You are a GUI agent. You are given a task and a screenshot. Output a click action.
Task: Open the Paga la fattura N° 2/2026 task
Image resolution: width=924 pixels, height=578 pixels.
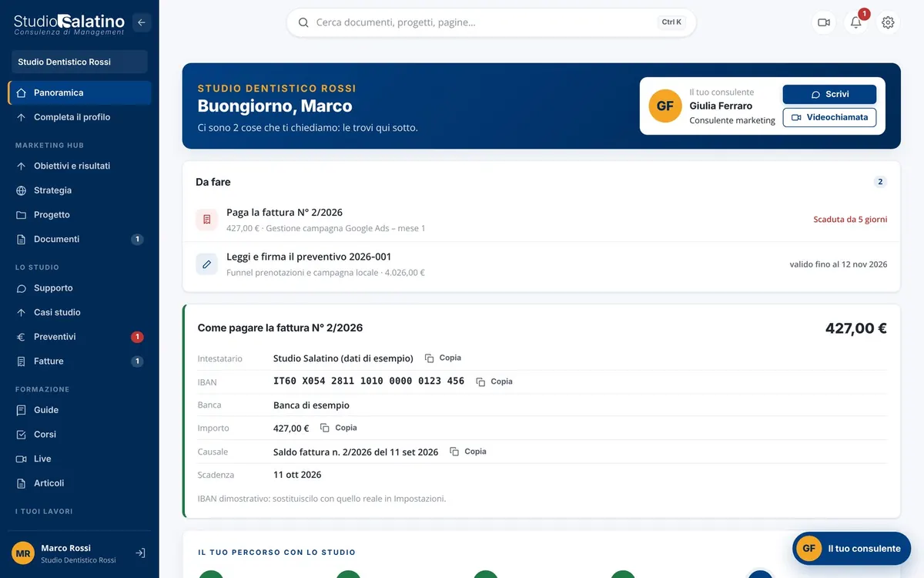click(541, 220)
